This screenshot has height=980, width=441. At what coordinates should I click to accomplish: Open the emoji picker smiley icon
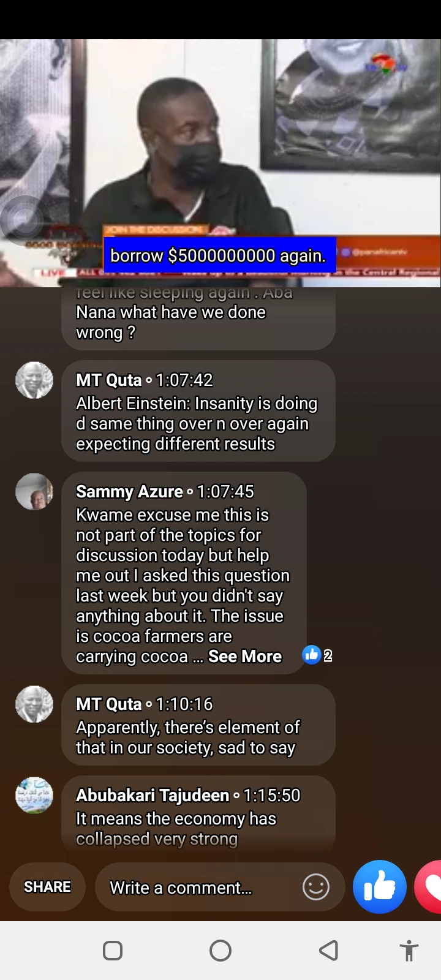(x=316, y=887)
